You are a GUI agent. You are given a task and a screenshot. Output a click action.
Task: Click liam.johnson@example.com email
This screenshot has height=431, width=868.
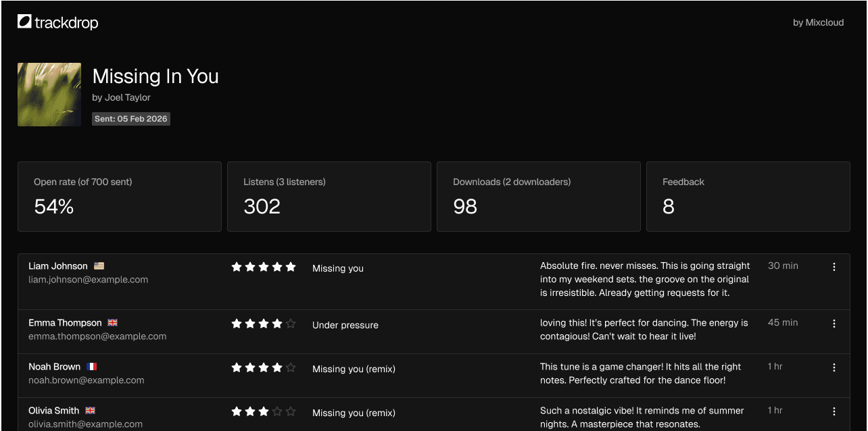pos(89,280)
